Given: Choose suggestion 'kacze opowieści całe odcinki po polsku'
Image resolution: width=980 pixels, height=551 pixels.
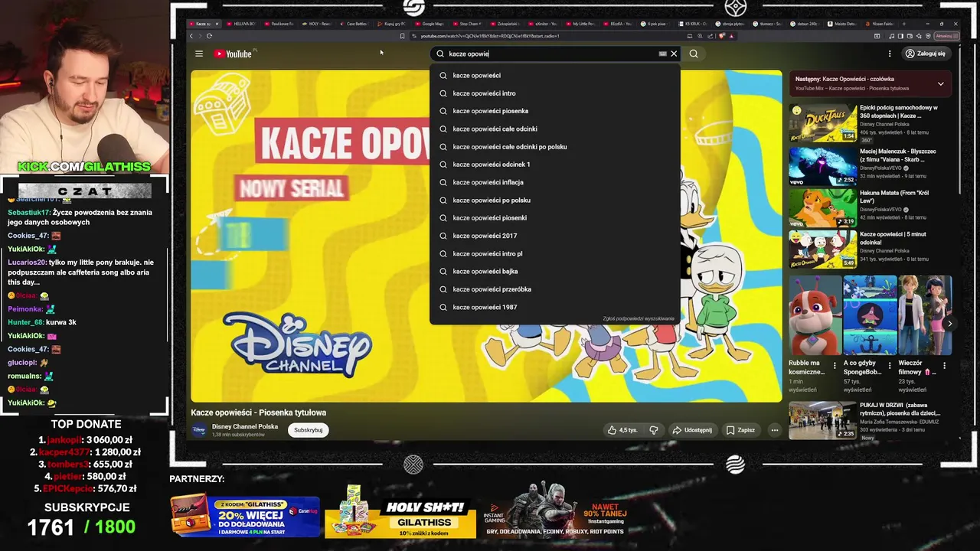Looking at the screenshot, I should point(555,147).
